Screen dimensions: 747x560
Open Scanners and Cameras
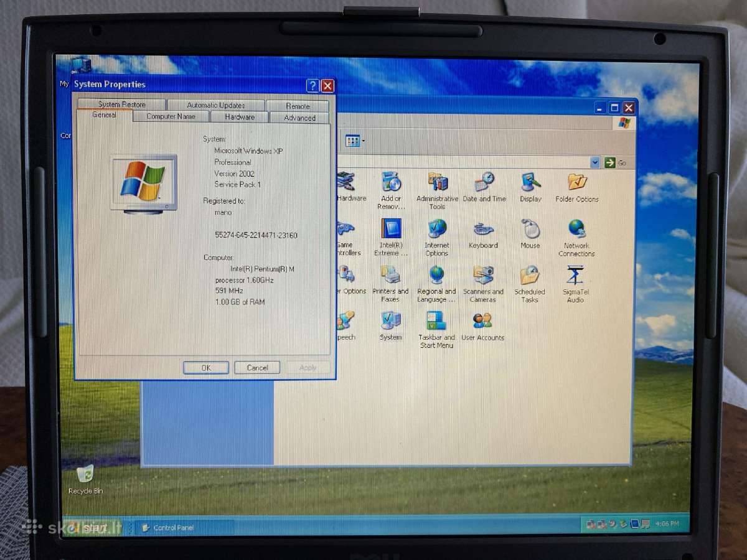pyautogui.click(x=483, y=283)
